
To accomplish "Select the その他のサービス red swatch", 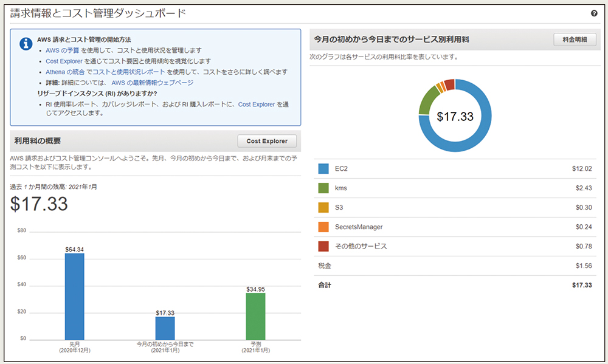I will pyautogui.click(x=323, y=246).
